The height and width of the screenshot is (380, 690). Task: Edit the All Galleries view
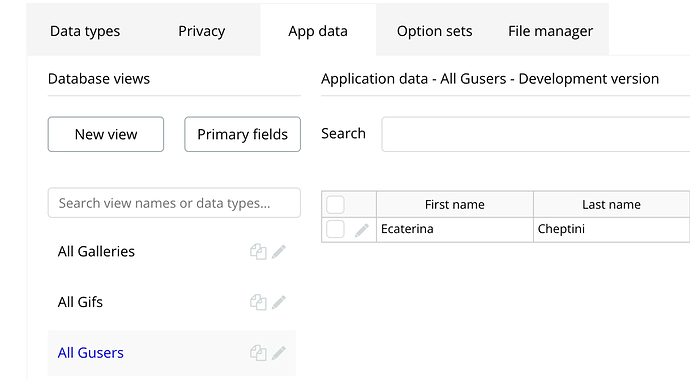(x=279, y=252)
